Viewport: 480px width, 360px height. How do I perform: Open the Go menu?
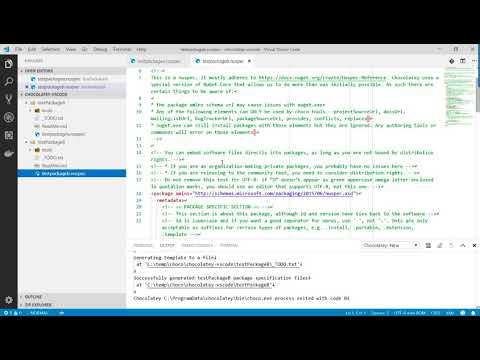pos(85,49)
